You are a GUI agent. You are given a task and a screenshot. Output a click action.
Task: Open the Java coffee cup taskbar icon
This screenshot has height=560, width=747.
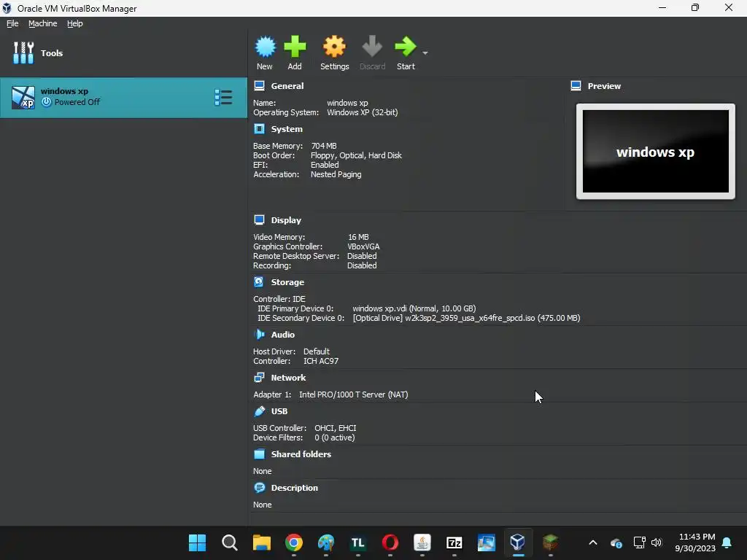422,542
